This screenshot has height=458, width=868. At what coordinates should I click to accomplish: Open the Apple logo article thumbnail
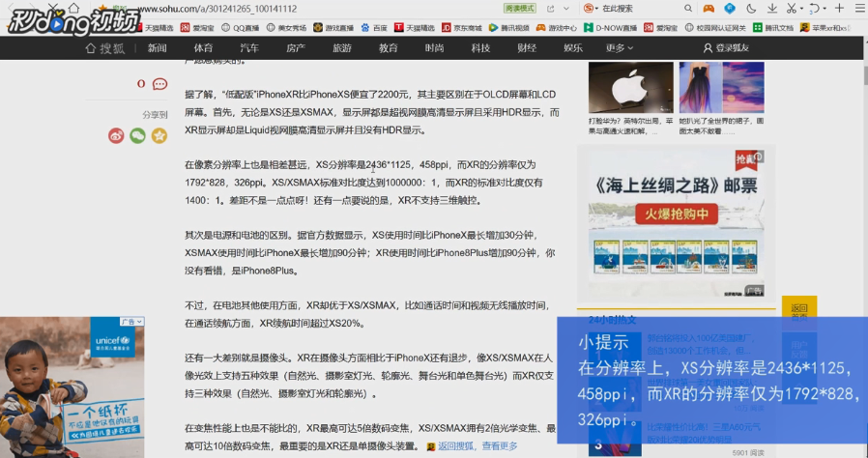[631, 87]
